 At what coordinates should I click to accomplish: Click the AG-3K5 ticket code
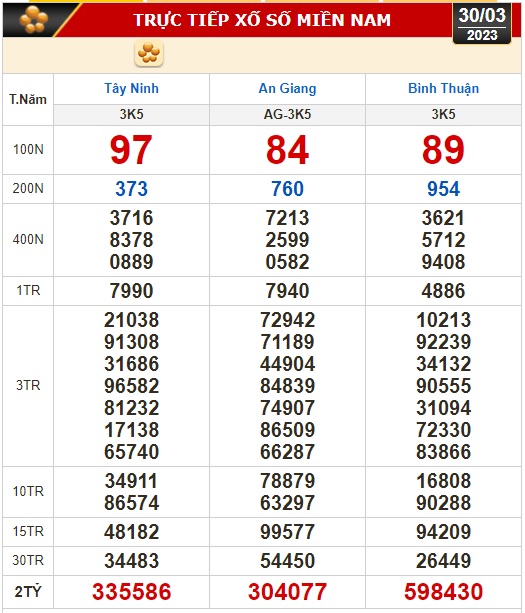(287, 114)
